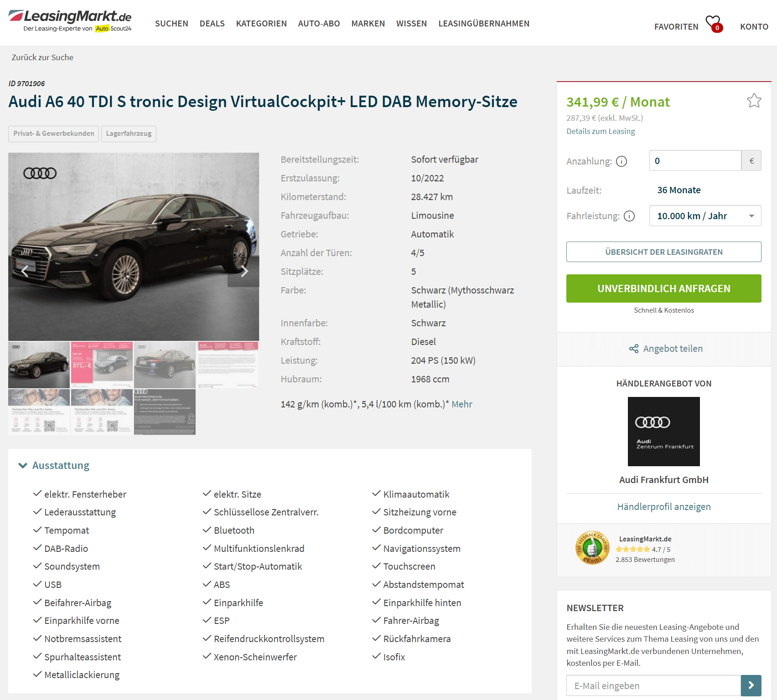Add offer to favorites via star icon
Screen dimensions: 777x700
click(754, 101)
